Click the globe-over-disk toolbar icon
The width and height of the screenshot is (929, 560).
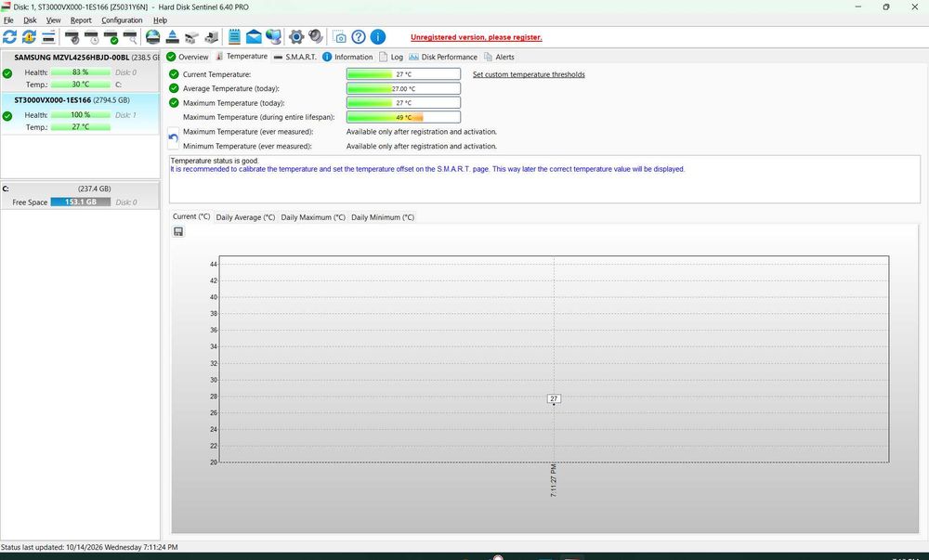[153, 37]
